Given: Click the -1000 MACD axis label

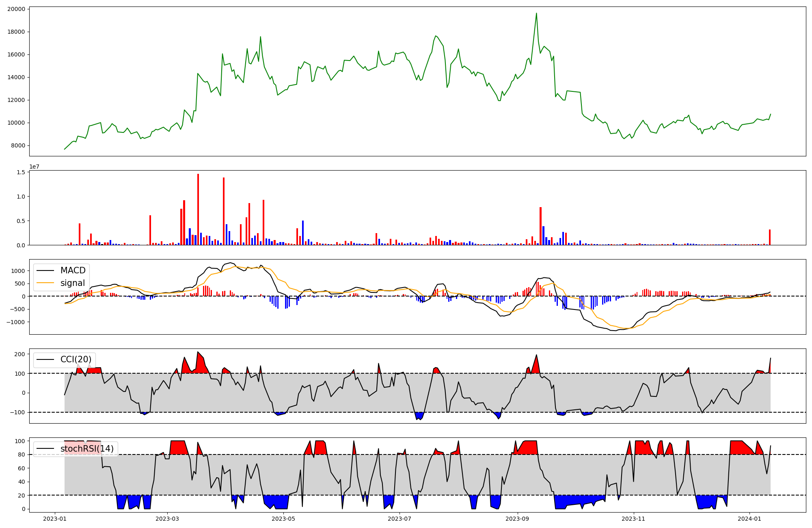Looking at the screenshot, I should coord(16,322).
